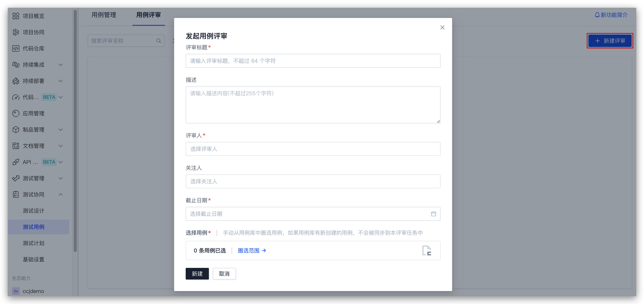Focus the 选择截止日期 date field
This screenshot has width=644, height=304.
pos(313,214)
